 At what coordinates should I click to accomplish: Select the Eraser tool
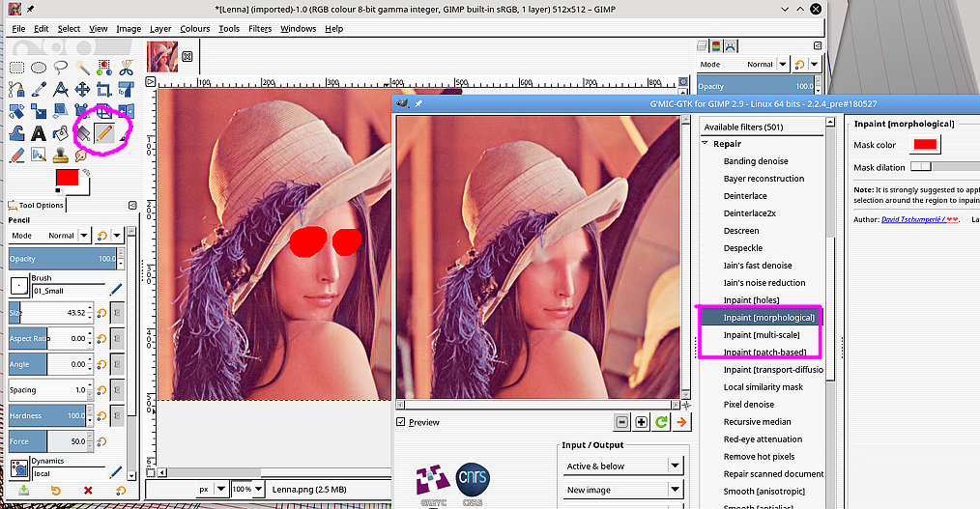pyautogui.click(x=16, y=155)
